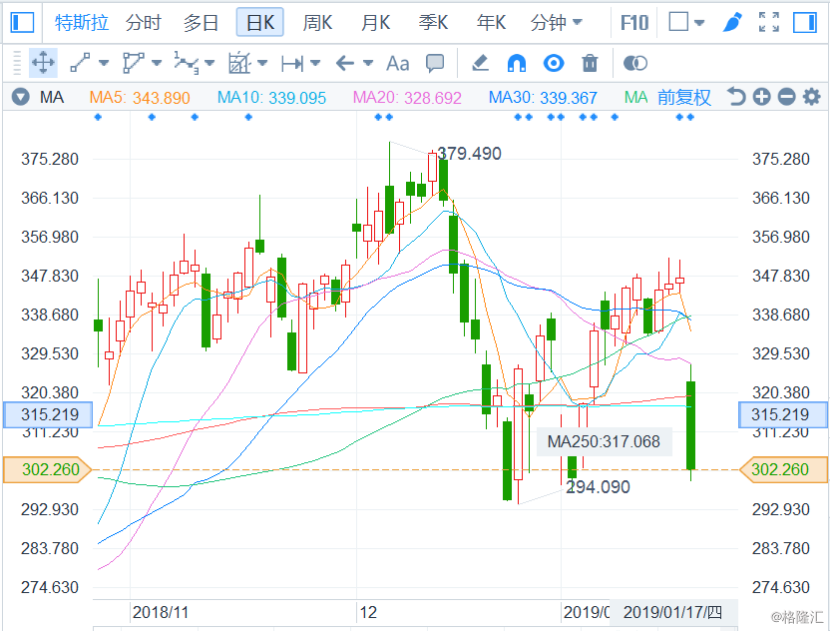Switch to 分时 intraday tab
This screenshot has width=831, height=631.
pyautogui.click(x=143, y=22)
